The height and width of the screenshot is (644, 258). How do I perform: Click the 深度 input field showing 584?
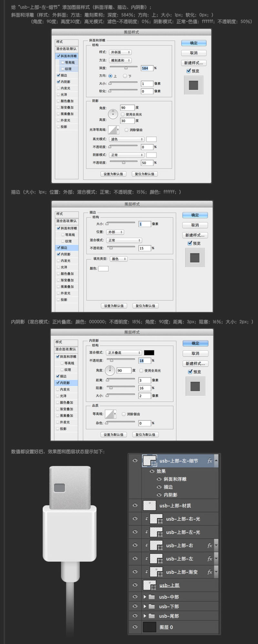(x=147, y=68)
